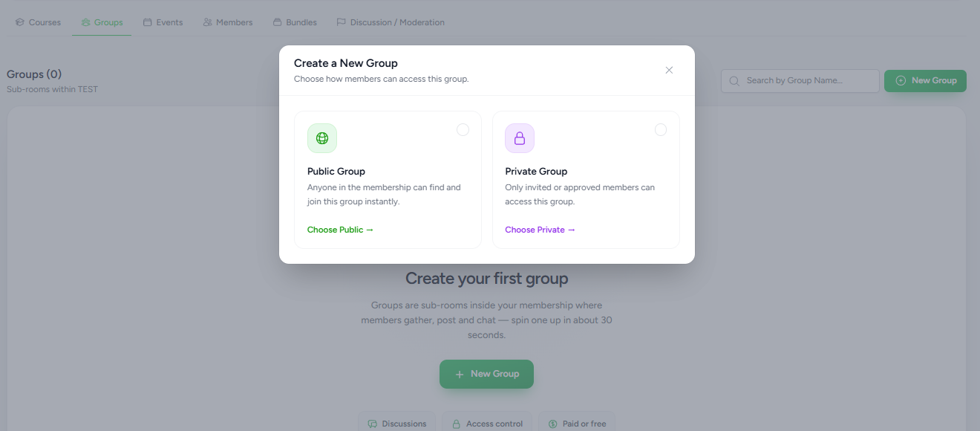
Task: Click the magnifier icon in group search
Action: [x=735, y=81]
